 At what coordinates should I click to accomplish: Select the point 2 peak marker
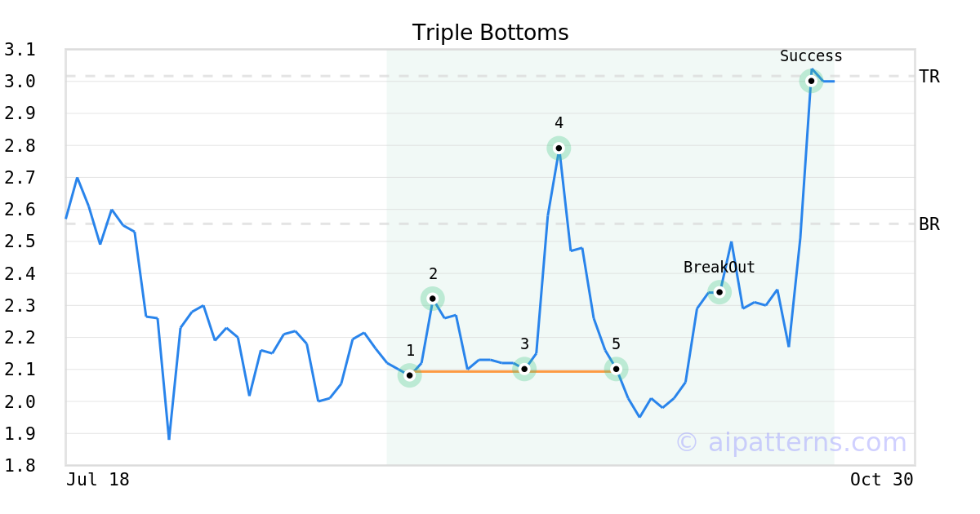coord(433,299)
